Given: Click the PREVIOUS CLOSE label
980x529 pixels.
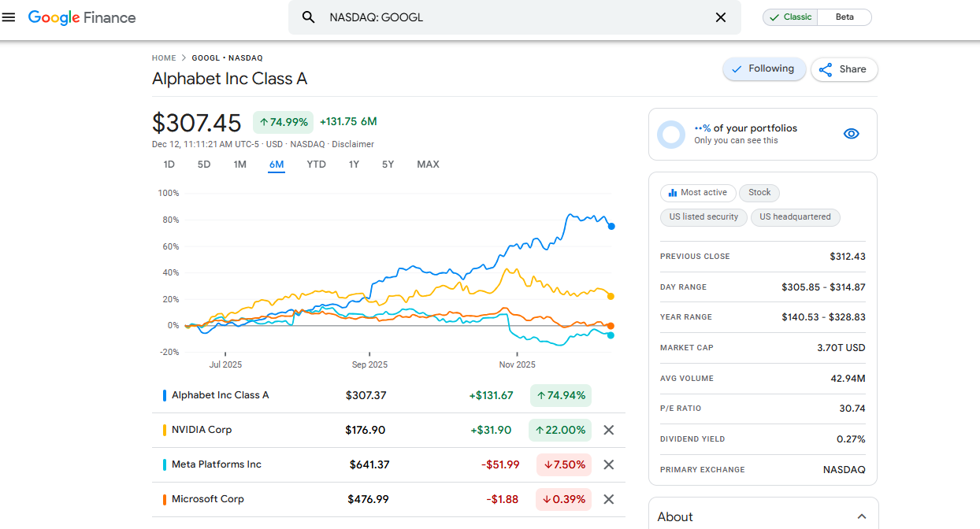Looking at the screenshot, I should [695, 257].
